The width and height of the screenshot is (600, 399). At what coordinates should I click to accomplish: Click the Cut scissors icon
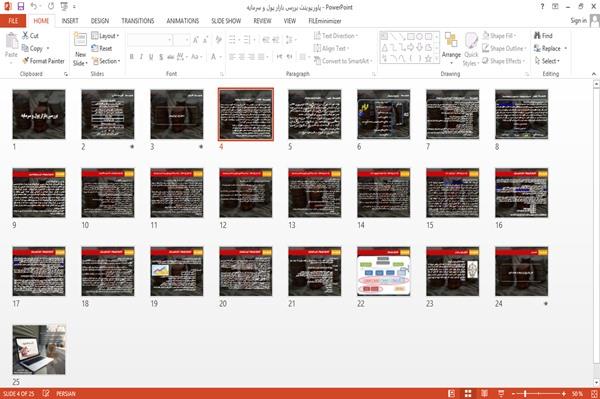26,36
